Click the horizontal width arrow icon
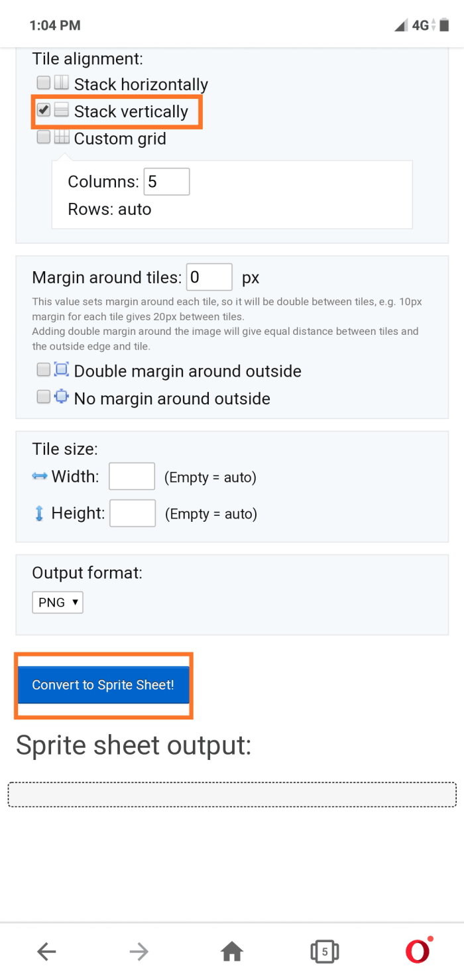464x980 pixels. coord(40,476)
